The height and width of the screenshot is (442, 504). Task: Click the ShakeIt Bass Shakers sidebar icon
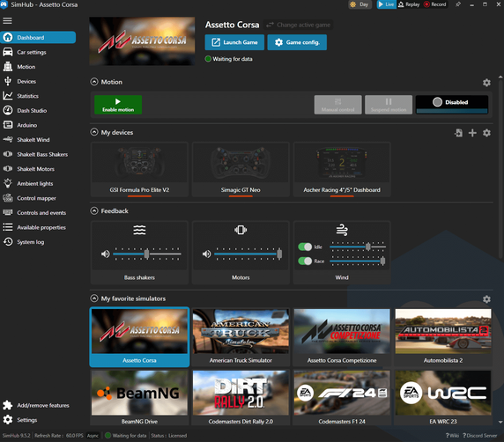(x=8, y=154)
